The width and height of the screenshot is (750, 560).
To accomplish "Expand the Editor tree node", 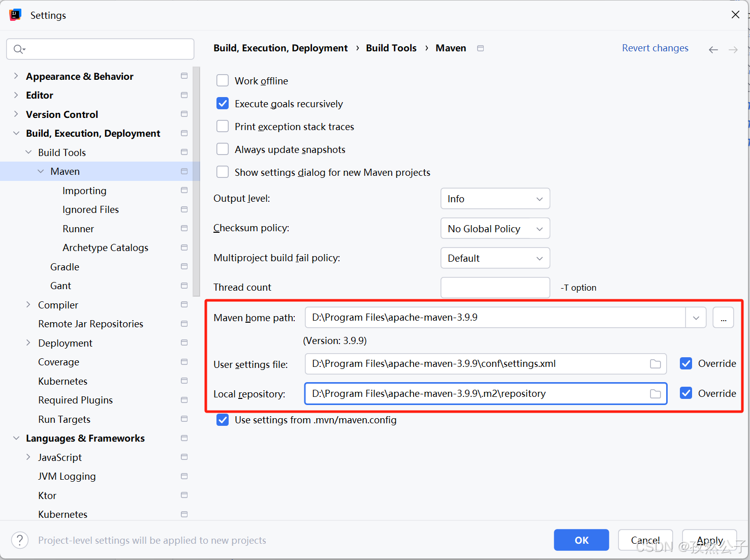I will pos(16,95).
